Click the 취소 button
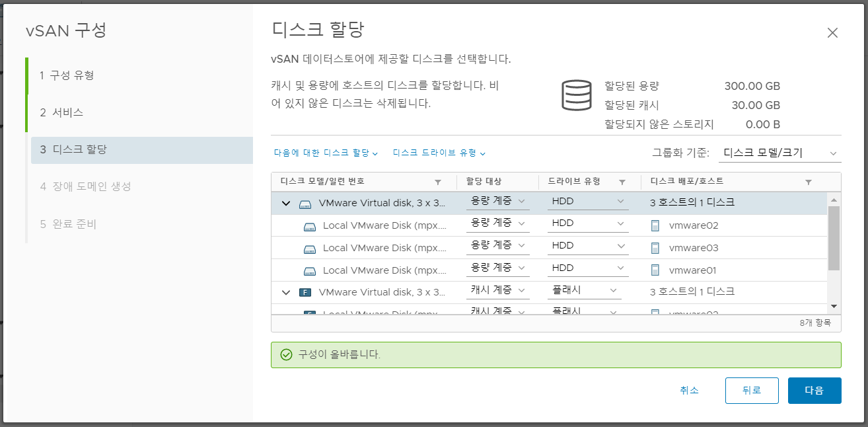 tap(689, 391)
